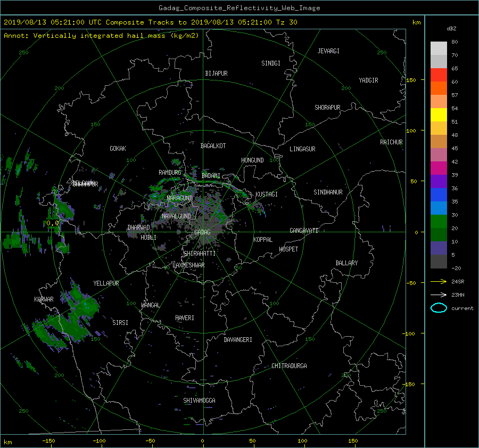Click the HUBLI city label
The height and width of the screenshot is (448, 479).
tap(148, 238)
